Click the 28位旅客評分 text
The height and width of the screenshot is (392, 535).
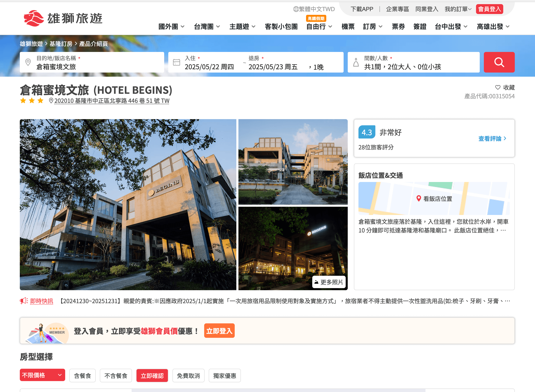click(376, 147)
